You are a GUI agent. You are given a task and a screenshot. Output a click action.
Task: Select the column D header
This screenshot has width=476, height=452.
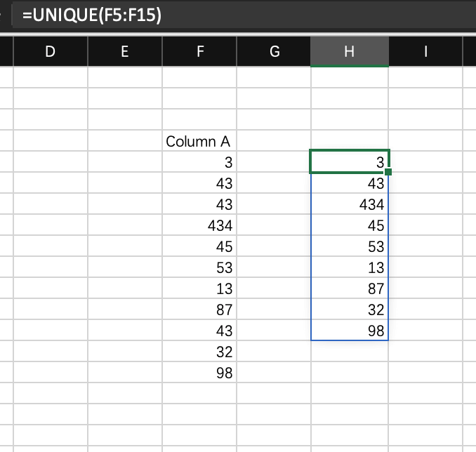[51, 51]
